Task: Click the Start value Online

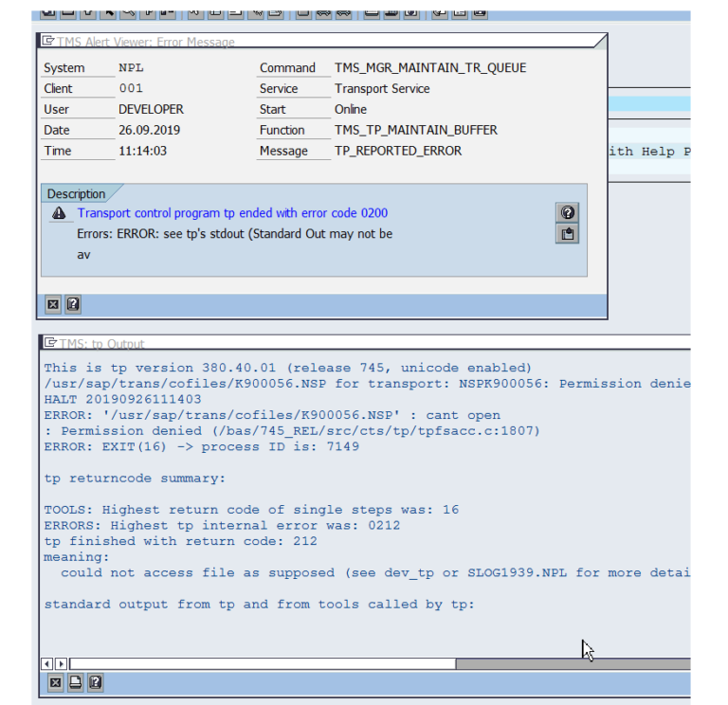Action: 351,109
